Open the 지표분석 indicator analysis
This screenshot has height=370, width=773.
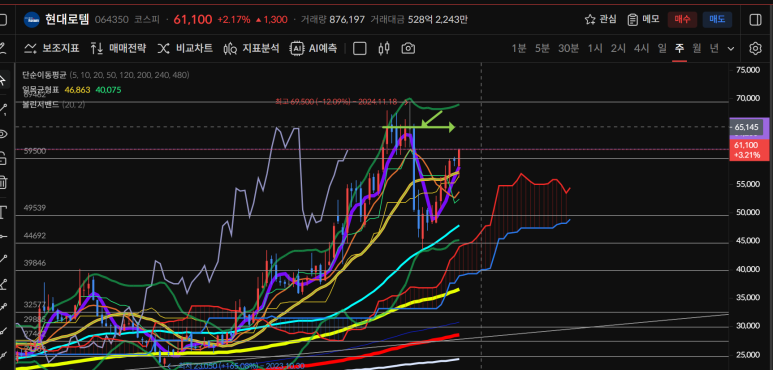pos(251,48)
